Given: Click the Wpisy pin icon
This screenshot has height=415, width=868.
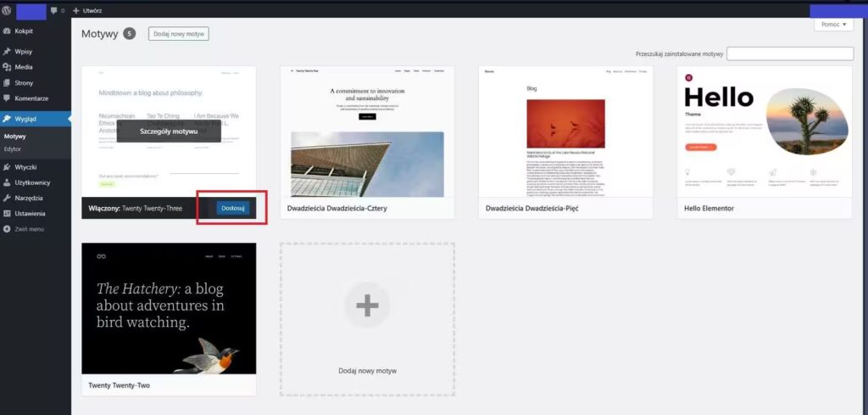Looking at the screenshot, I should point(7,52).
